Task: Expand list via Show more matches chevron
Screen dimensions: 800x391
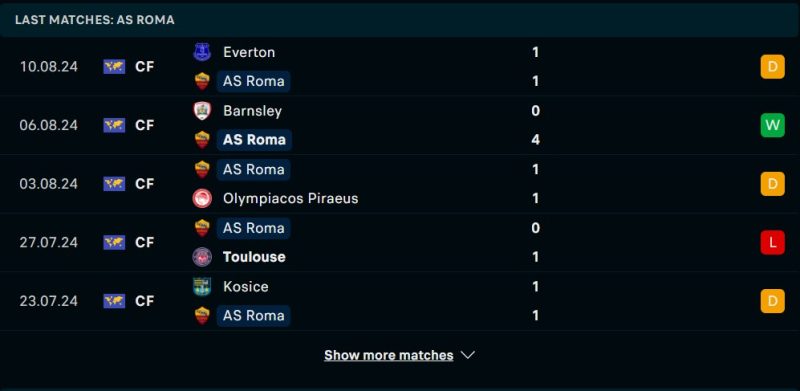Action: click(x=468, y=355)
